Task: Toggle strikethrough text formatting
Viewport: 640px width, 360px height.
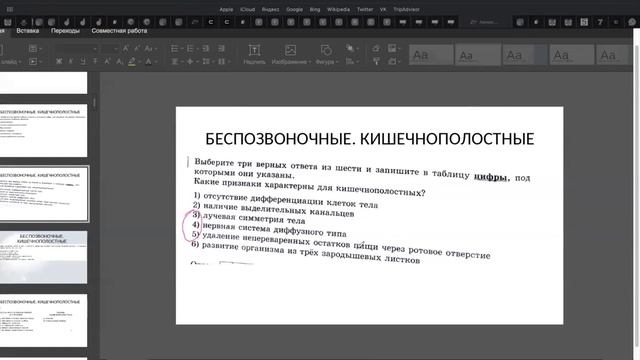Action: pyautogui.click(x=95, y=61)
